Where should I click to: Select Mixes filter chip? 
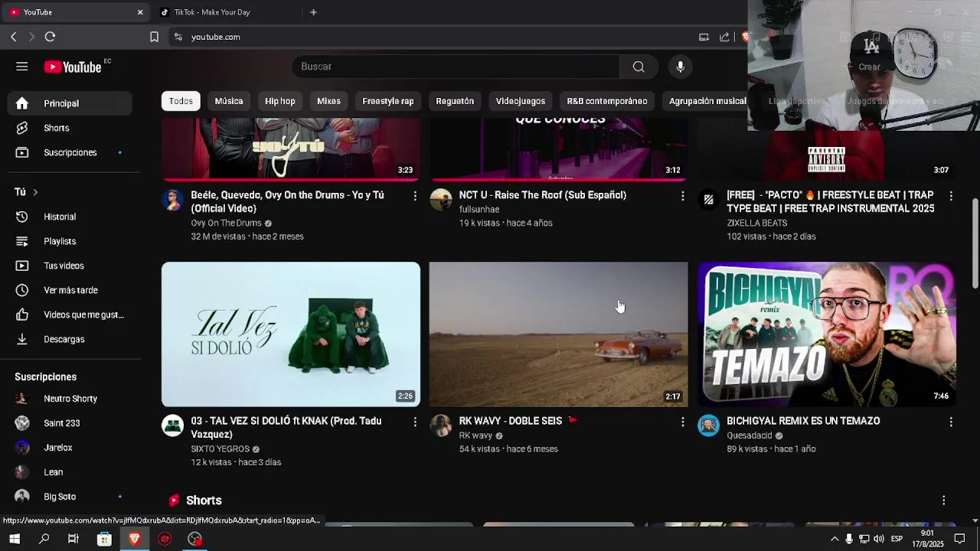[x=328, y=101]
